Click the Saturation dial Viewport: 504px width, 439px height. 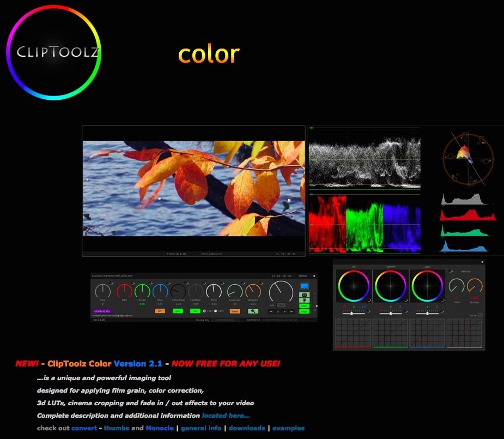pos(178,291)
